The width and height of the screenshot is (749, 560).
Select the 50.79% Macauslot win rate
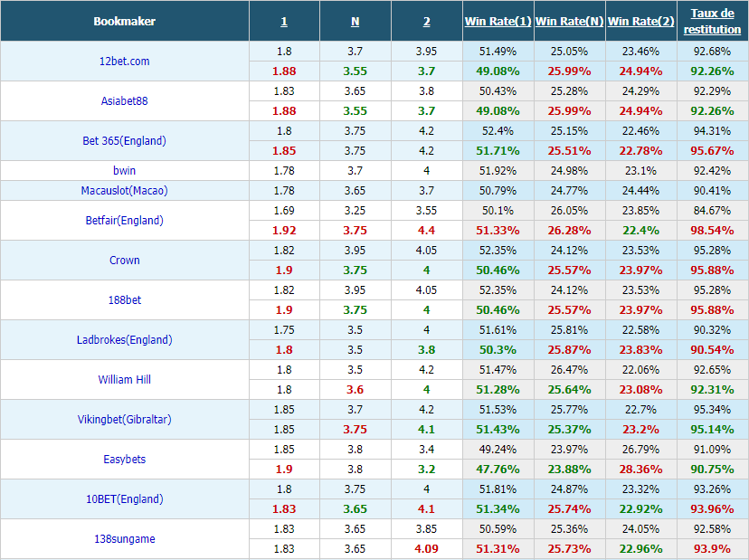(x=498, y=191)
